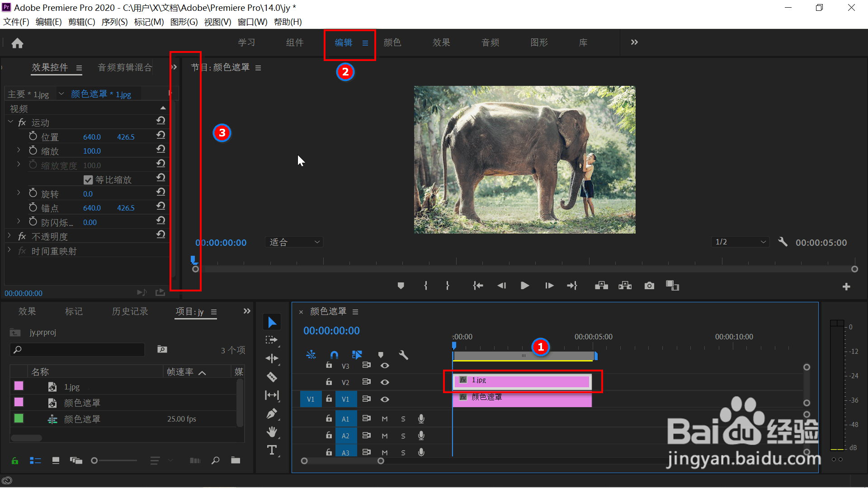Open 颜色遮罩 sequence panel menu
868x488 pixels.
[355, 312]
